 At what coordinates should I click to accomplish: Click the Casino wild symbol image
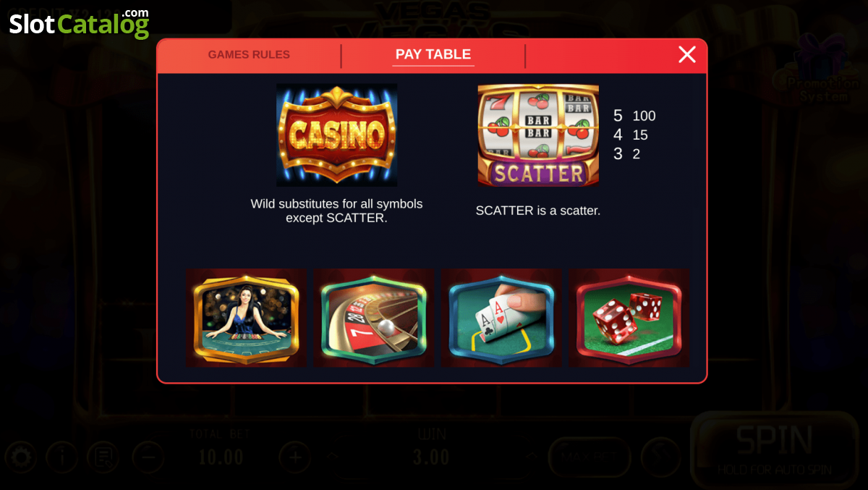[336, 135]
